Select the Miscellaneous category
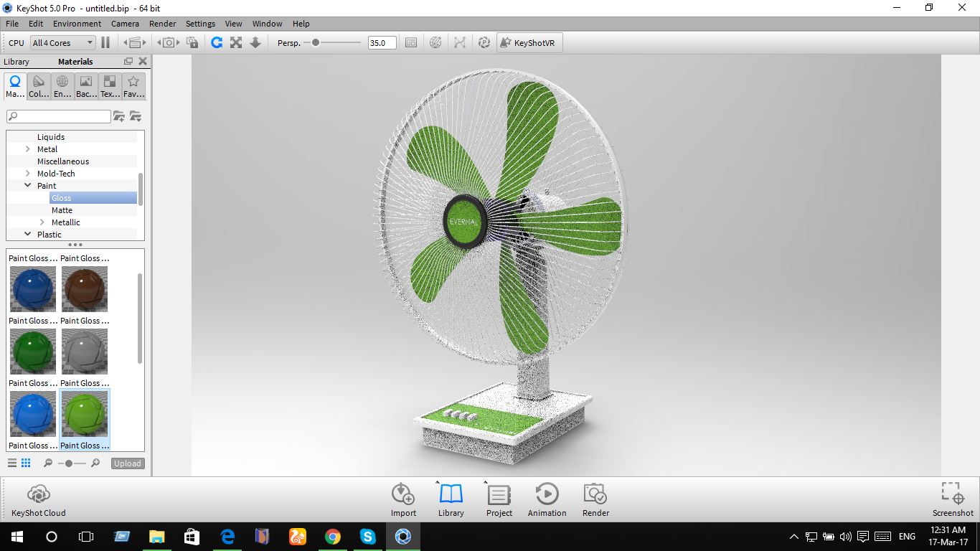This screenshot has width=980, height=551. click(x=63, y=161)
